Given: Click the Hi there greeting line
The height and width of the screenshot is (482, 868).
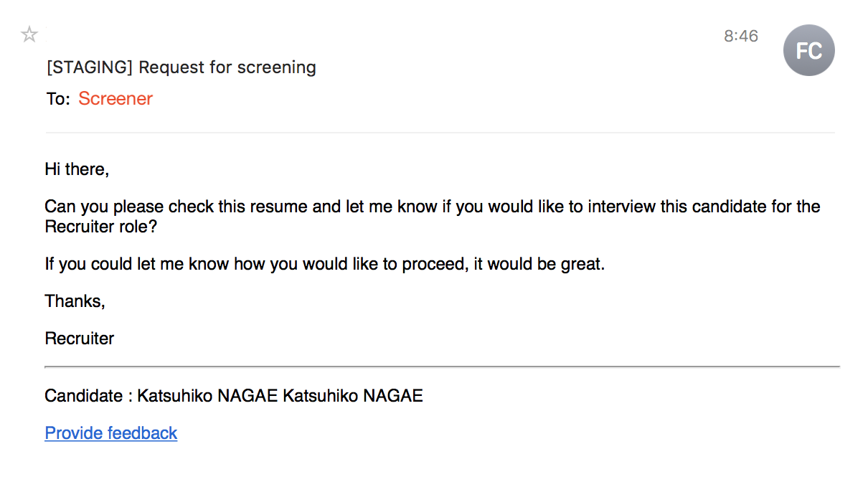Looking at the screenshot, I should pyautogui.click(x=77, y=170).
